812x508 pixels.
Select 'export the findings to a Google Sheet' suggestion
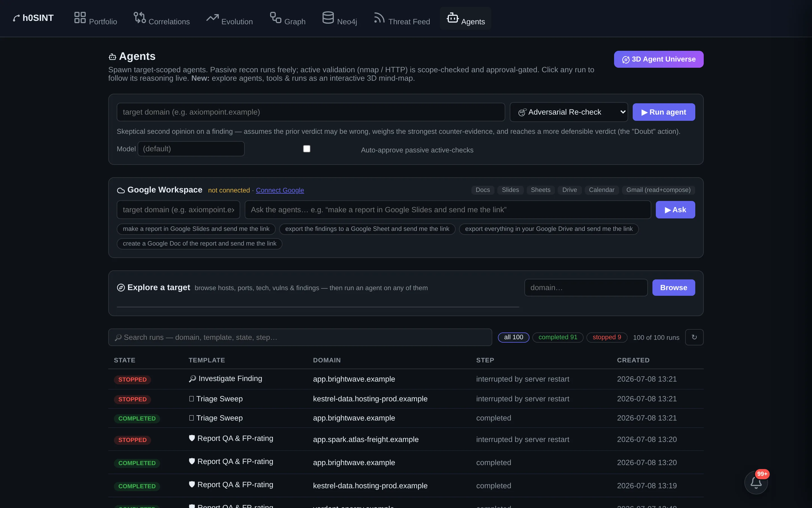point(367,229)
